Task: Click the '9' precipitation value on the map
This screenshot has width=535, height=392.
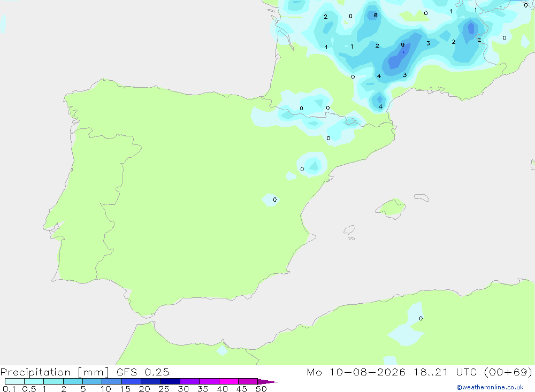Action: click(x=403, y=45)
